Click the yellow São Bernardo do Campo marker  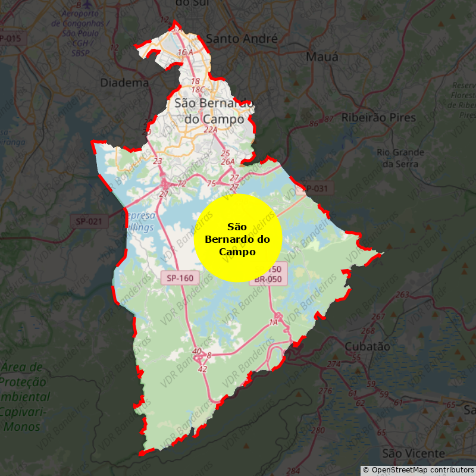[x=237, y=238]
